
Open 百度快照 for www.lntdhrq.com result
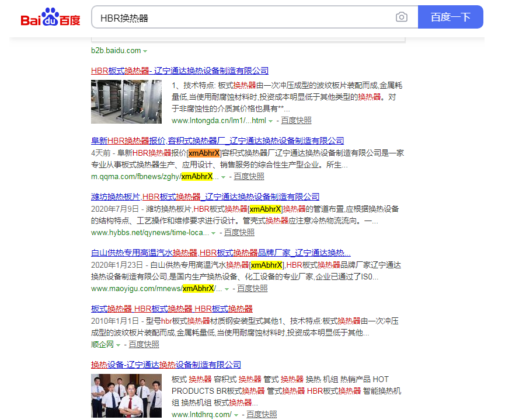tap(262, 415)
